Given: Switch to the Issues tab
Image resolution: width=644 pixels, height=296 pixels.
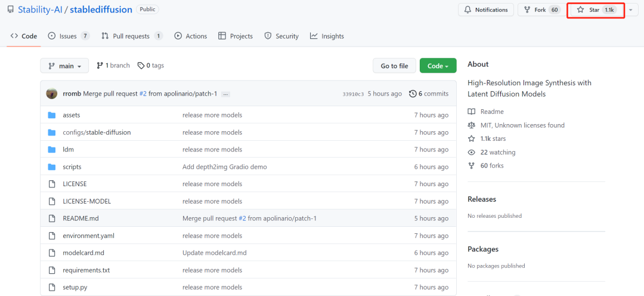Looking at the screenshot, I should click(68, 36).
